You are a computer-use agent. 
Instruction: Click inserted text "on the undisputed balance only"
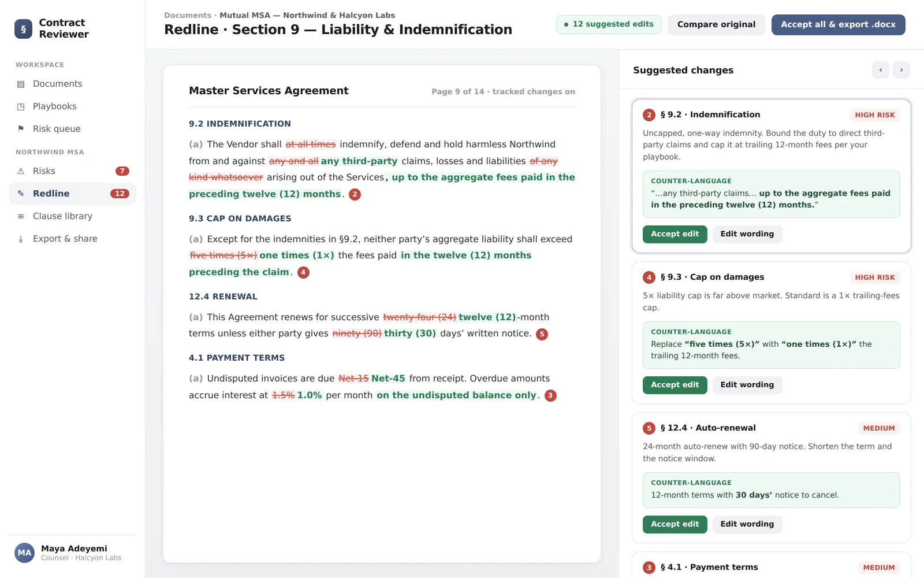coord(457,395)
